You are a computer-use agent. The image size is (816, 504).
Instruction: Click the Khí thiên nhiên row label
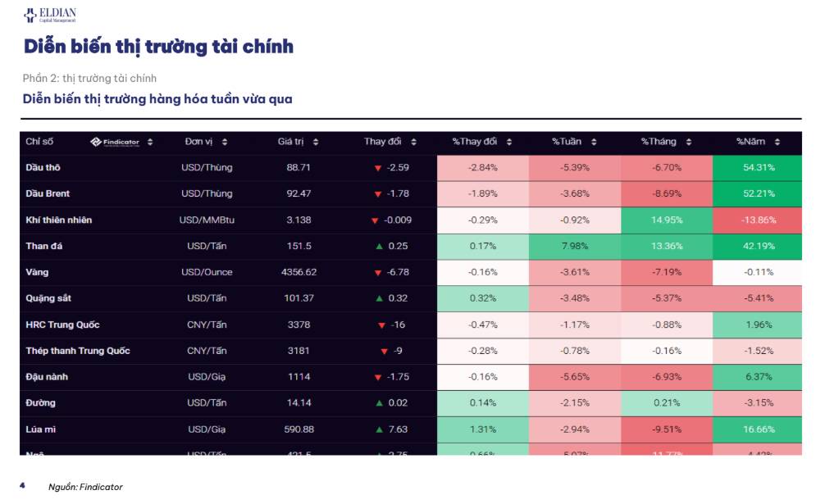point(59,220)
